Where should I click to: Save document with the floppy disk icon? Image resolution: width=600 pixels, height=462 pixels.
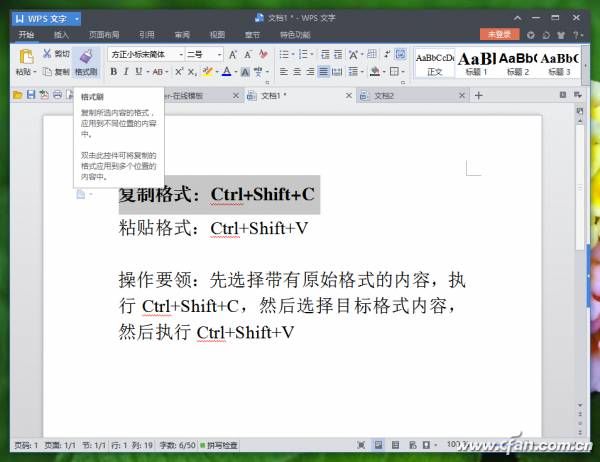pyautogui.click(x=31, y=95)
